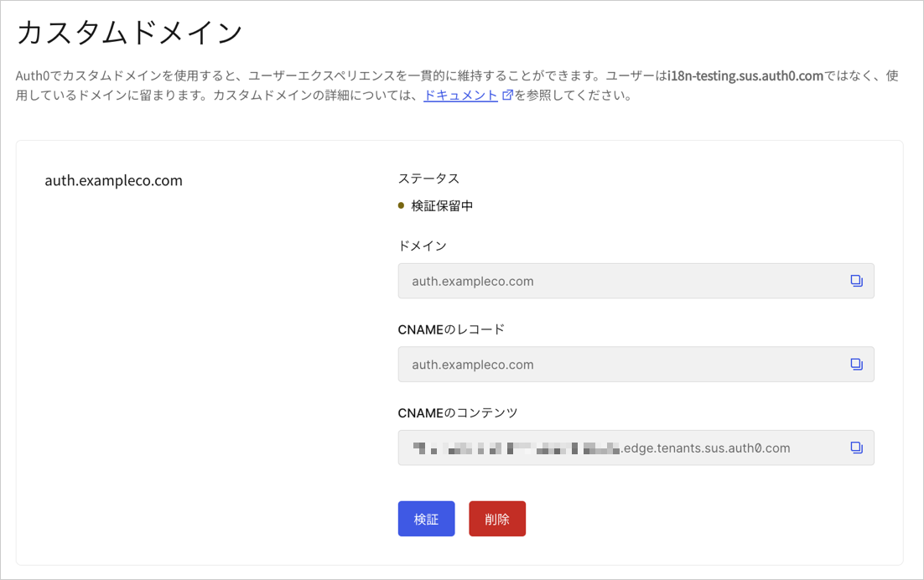Screen dimensions: 924x580
Task: Click the yellow pending-verification status dot
Action: pos(400,205)
